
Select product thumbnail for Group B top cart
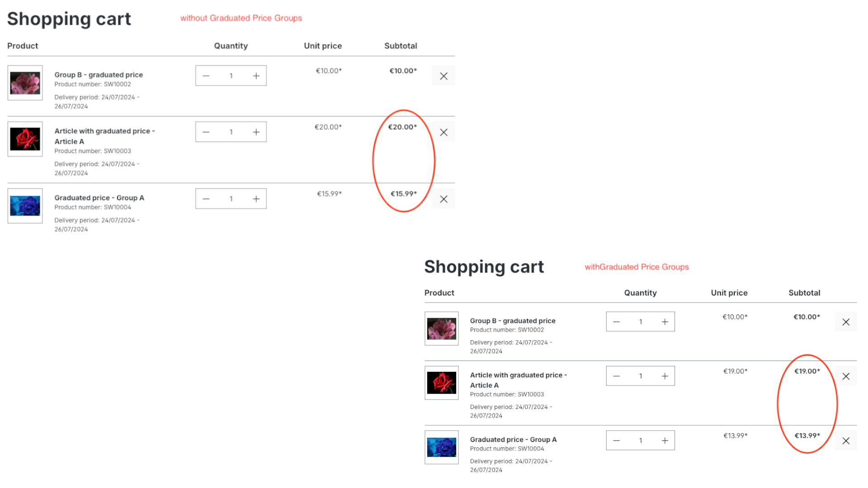click(x=24, y=83)
